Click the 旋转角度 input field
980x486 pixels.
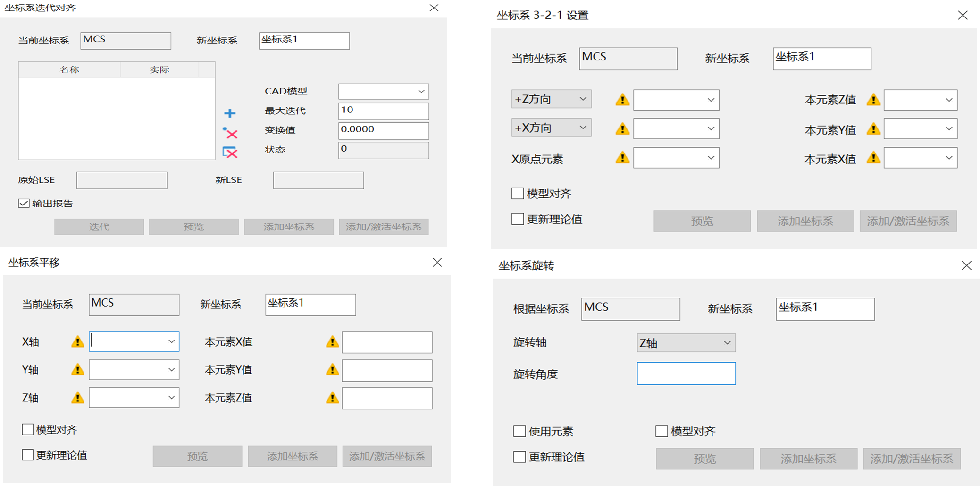686,374
